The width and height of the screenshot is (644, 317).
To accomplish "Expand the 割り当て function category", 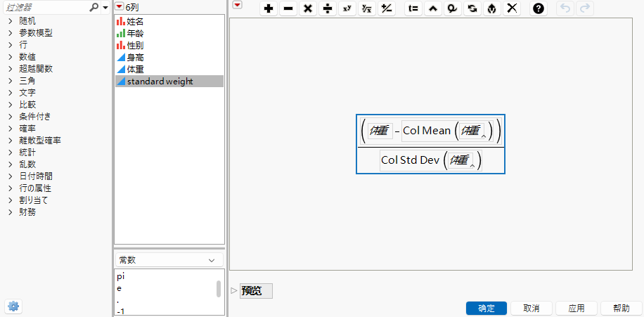I will coord(11,200).
